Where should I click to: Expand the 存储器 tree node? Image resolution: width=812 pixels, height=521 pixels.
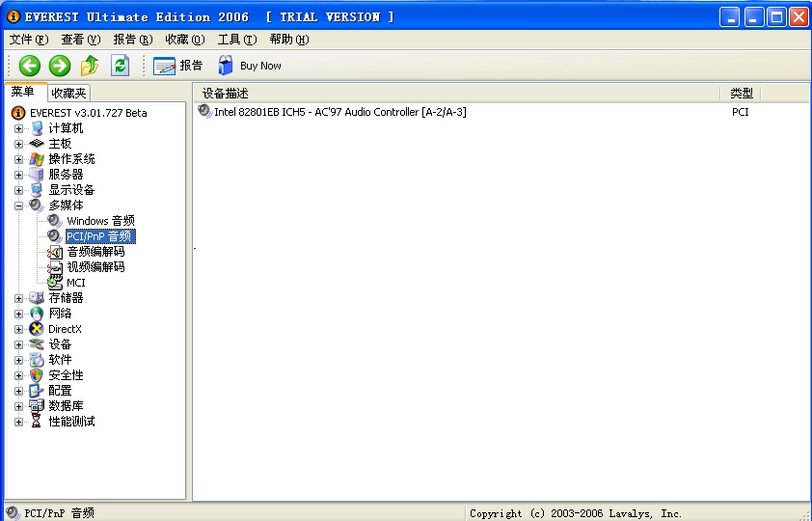[x=18, y=298]
